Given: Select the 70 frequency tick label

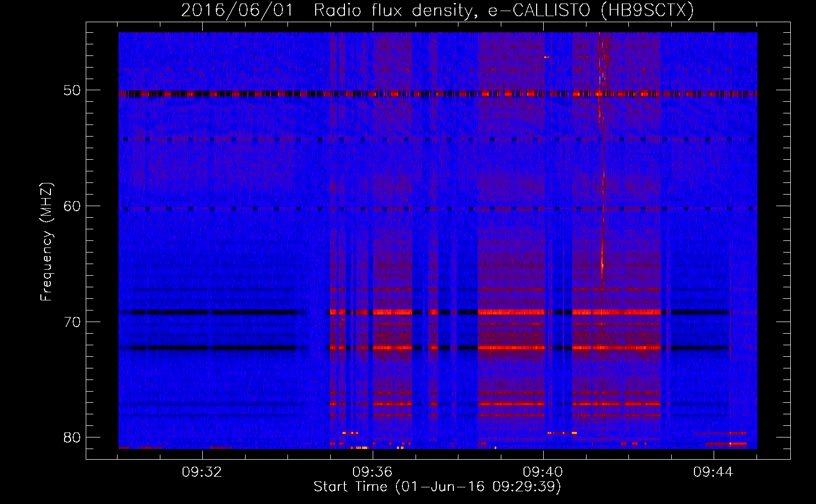Looking at the screenshot, I should 73,322.
